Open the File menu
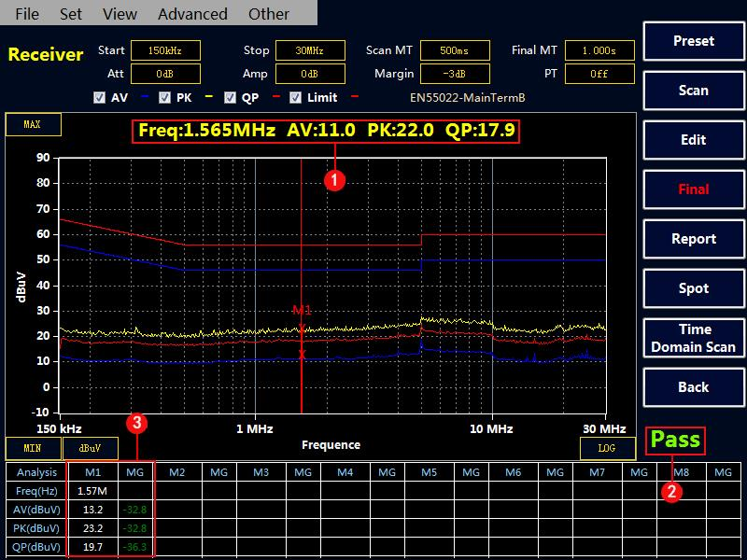The height and width of the screenshot is (560, 747). tap(27, 14)
